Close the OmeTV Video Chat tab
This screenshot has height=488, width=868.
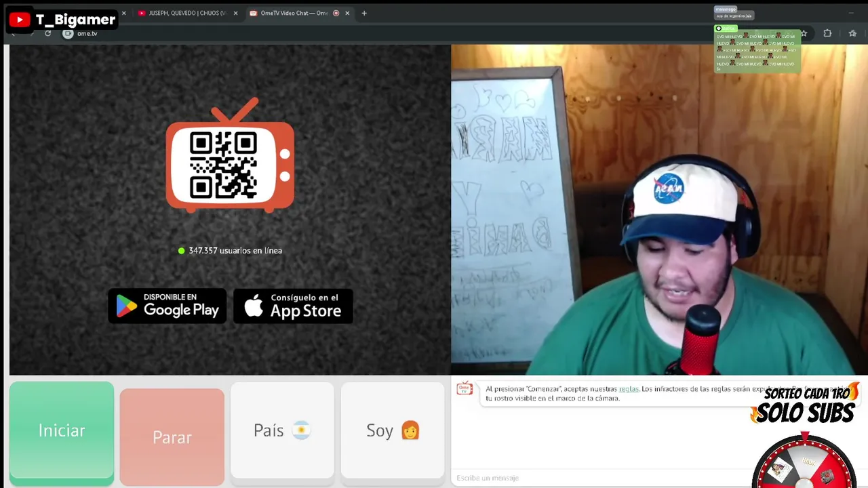coord(347,13)
